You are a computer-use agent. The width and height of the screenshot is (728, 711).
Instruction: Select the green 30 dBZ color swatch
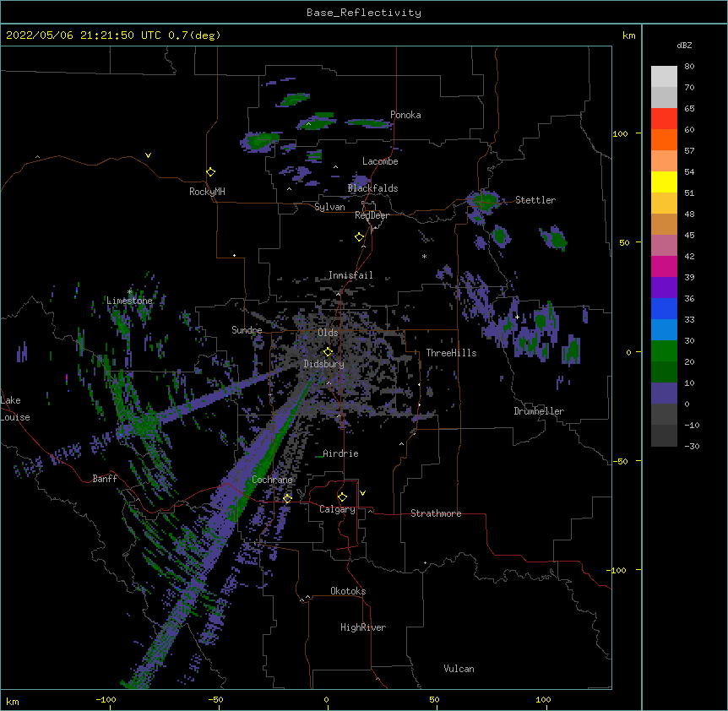(x=664, y=351)
